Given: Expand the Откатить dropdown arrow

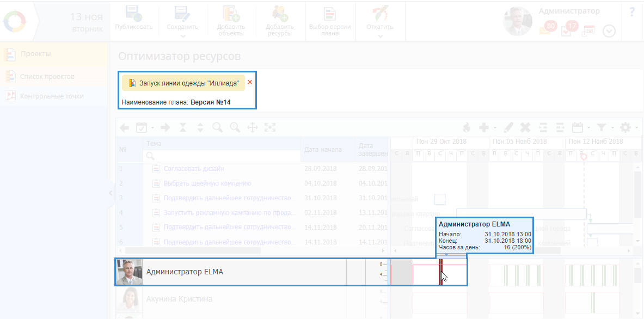Looking at the screenshot, I should [380, 36].
